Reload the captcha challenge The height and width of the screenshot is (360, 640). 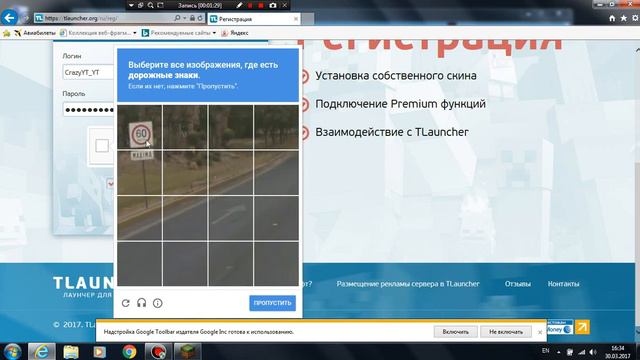(x=126, y=303)
